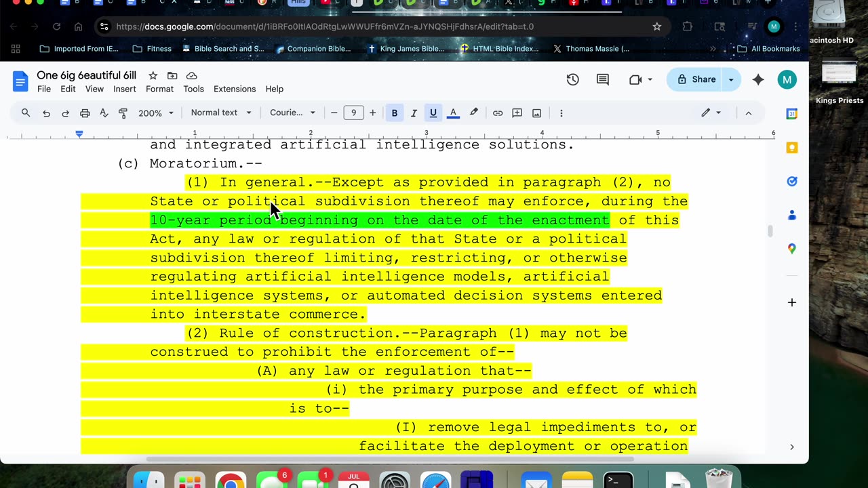The image size is (868, 488).
Task: Insert a link
Action: (x=498, y=113)
